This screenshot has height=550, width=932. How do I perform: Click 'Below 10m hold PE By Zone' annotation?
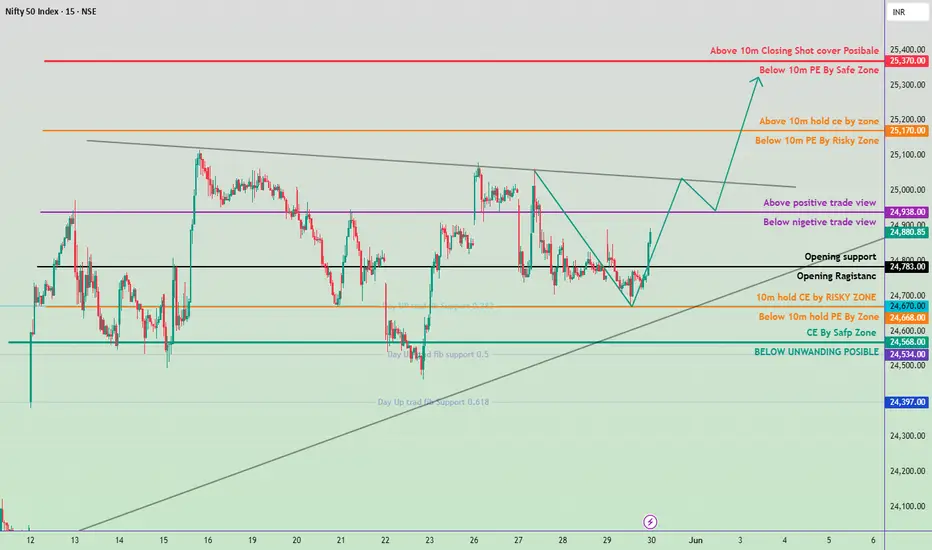click(818, 317)
